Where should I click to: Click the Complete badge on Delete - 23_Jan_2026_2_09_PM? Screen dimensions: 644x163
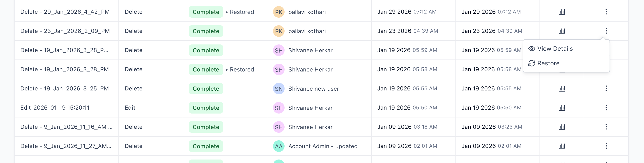coord(206,31)
